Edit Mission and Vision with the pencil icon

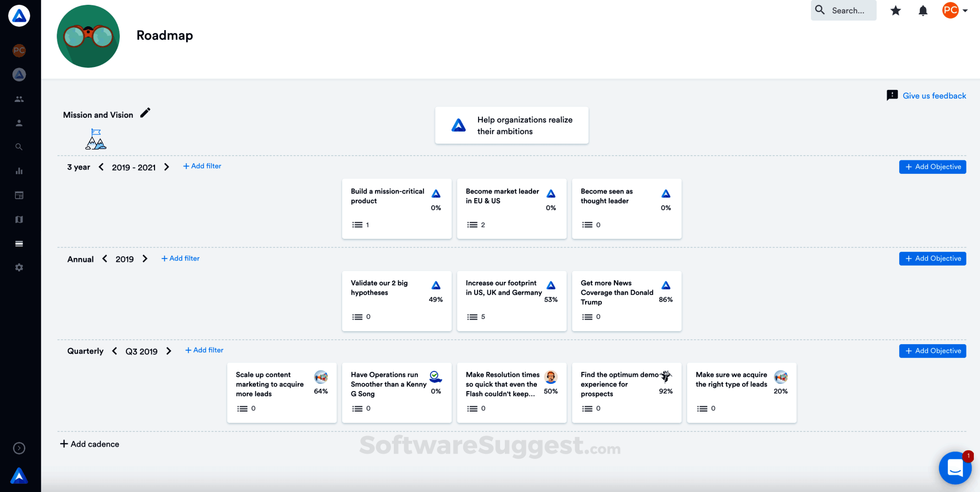coord(145,113)
